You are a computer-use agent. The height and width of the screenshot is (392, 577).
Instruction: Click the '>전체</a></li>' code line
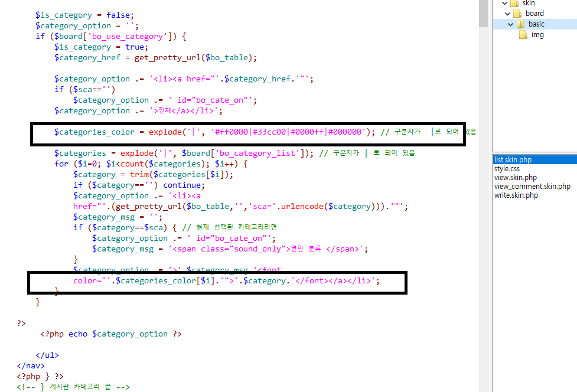[138, 110]
